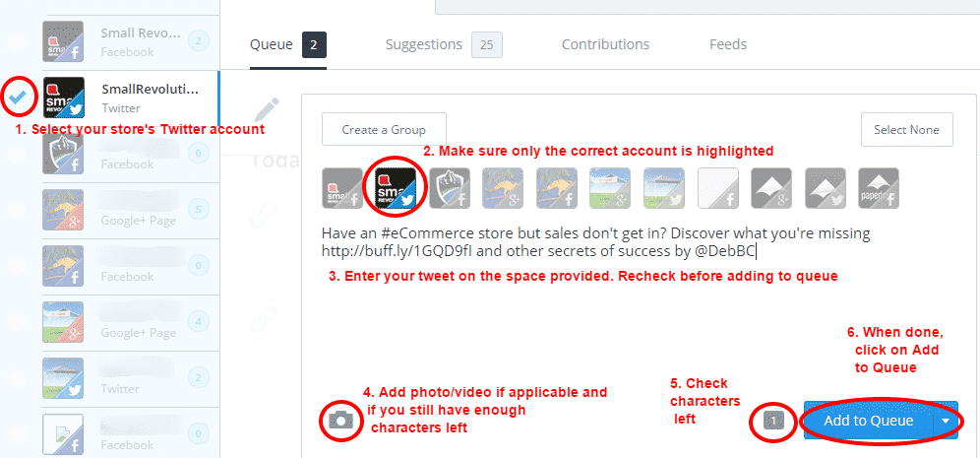Switch to the Contributions tab
The height and width of the screenshot is (458, 980).
click(606, 44)
